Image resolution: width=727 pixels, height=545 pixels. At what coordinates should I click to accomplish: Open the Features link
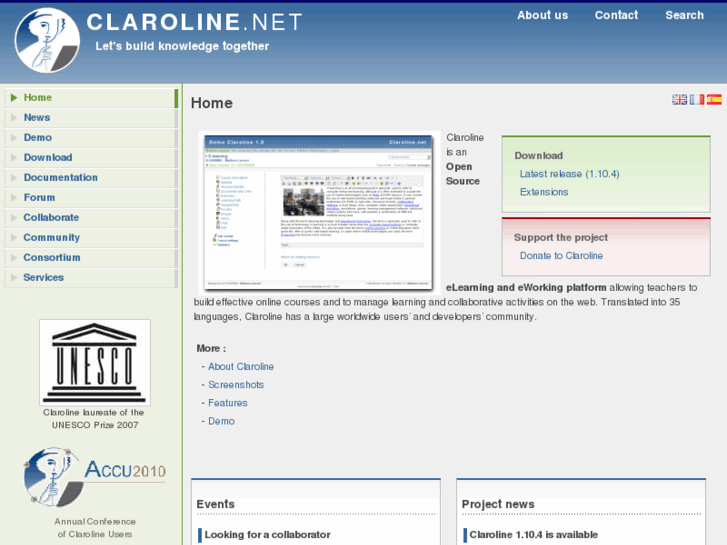click(x=228, y=403)
